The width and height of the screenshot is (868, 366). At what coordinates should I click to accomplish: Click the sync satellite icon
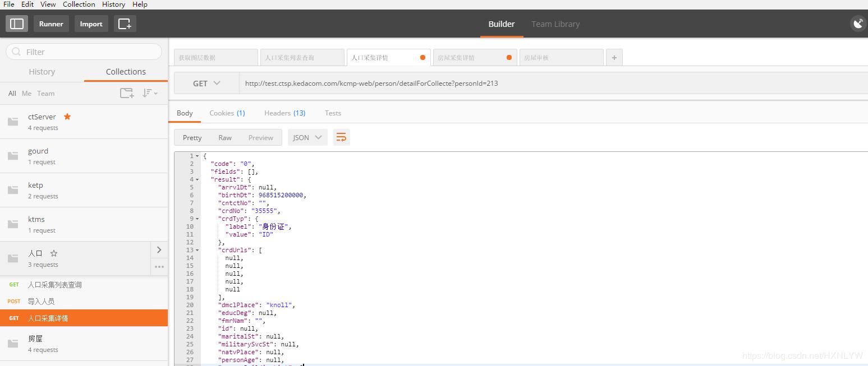858,24
